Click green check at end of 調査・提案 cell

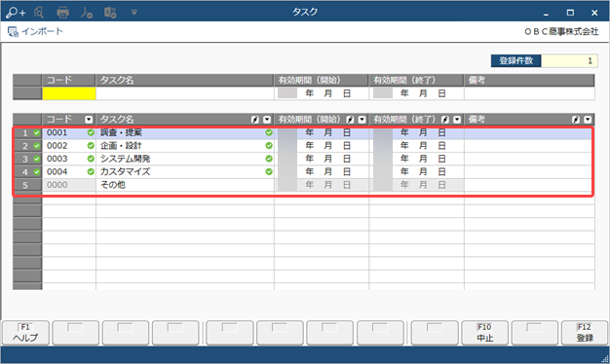click(269, 133)
